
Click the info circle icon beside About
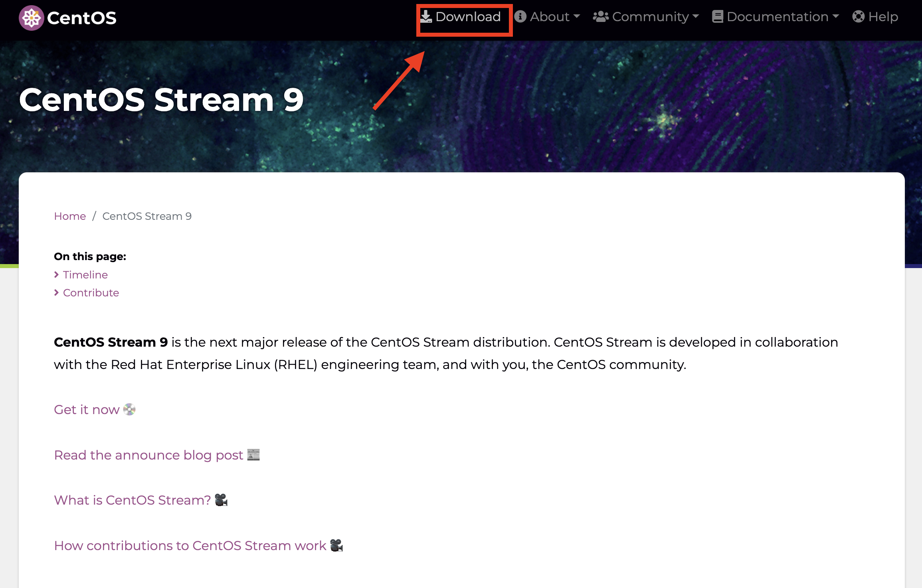point(520,16)
